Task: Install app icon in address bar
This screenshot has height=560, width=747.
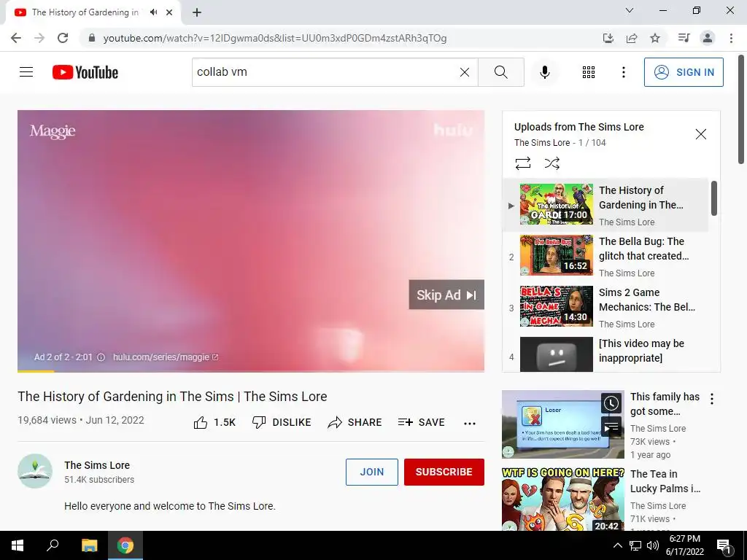Action: tap(608, 38)
